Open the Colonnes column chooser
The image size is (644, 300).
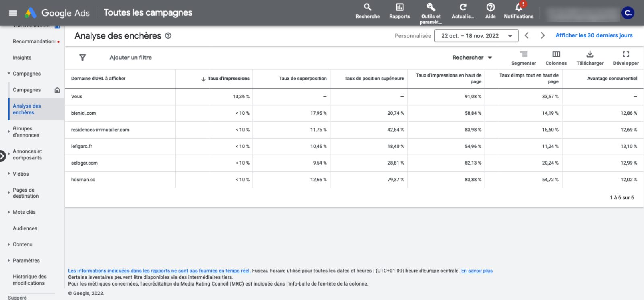[556, 54]
